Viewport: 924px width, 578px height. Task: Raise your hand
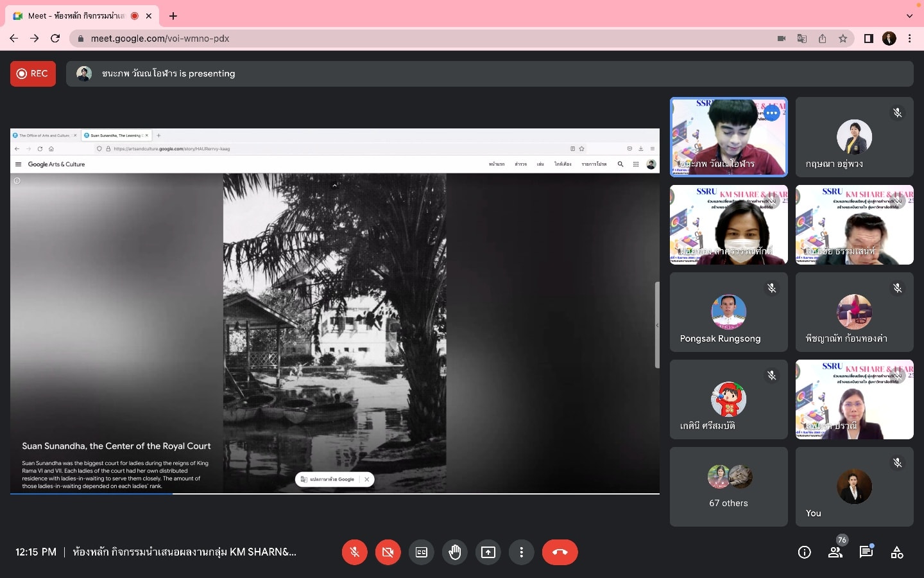[x=455, y=552]
